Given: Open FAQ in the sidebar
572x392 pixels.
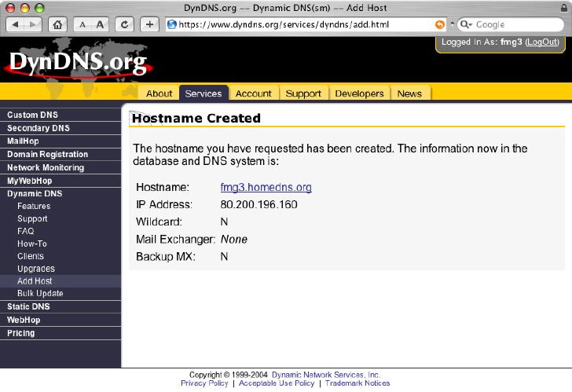Looking at the screenshot, I should tap(25, 231).
